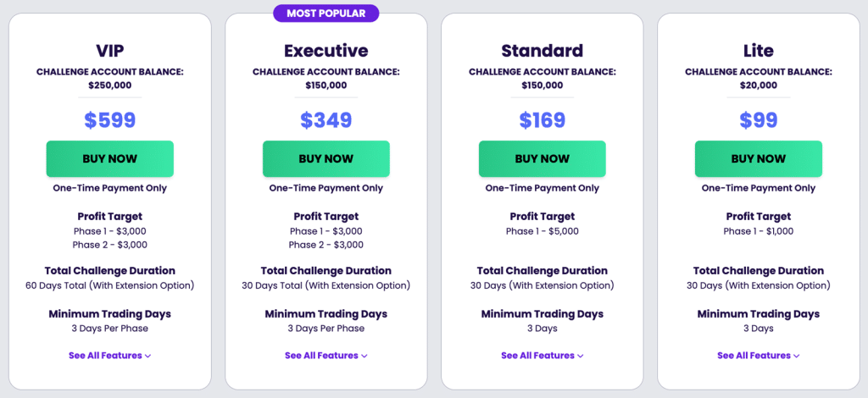
Task: Purchase the Lite plan with BUY NOW
Action: coord(758,158)
